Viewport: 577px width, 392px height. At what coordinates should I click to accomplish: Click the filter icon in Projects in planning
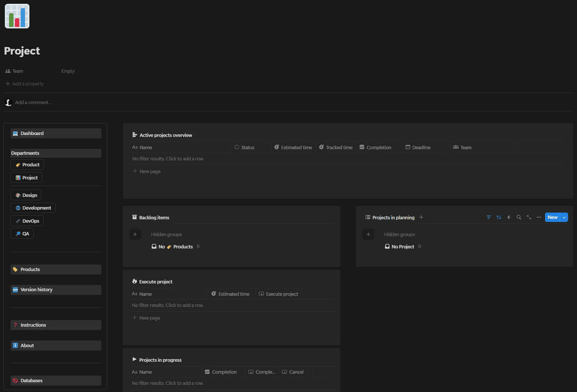[489, 217]
